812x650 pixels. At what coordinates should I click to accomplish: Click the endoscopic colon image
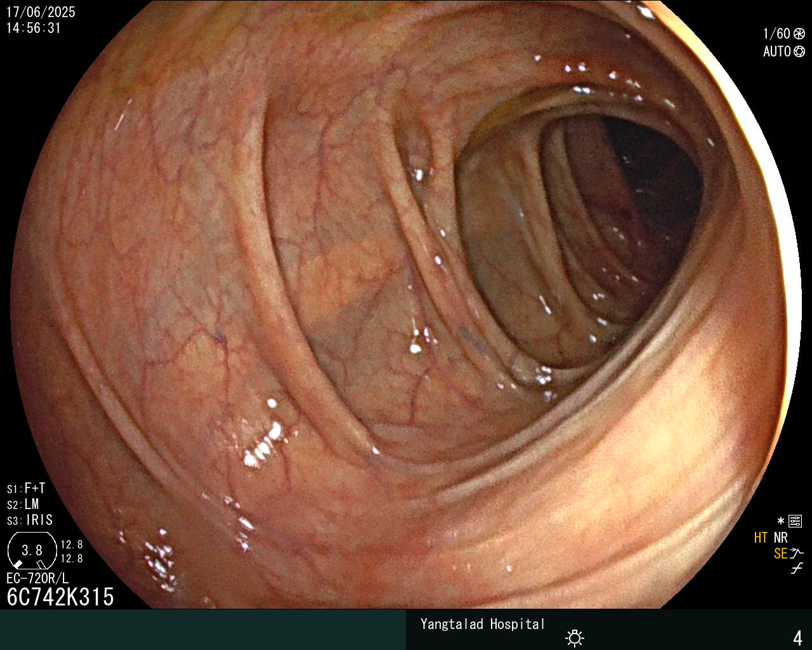406,305
